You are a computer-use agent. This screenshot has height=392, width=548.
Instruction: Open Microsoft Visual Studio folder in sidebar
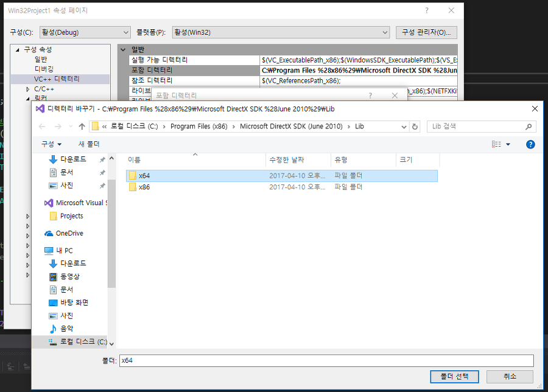tap(76, 203)
